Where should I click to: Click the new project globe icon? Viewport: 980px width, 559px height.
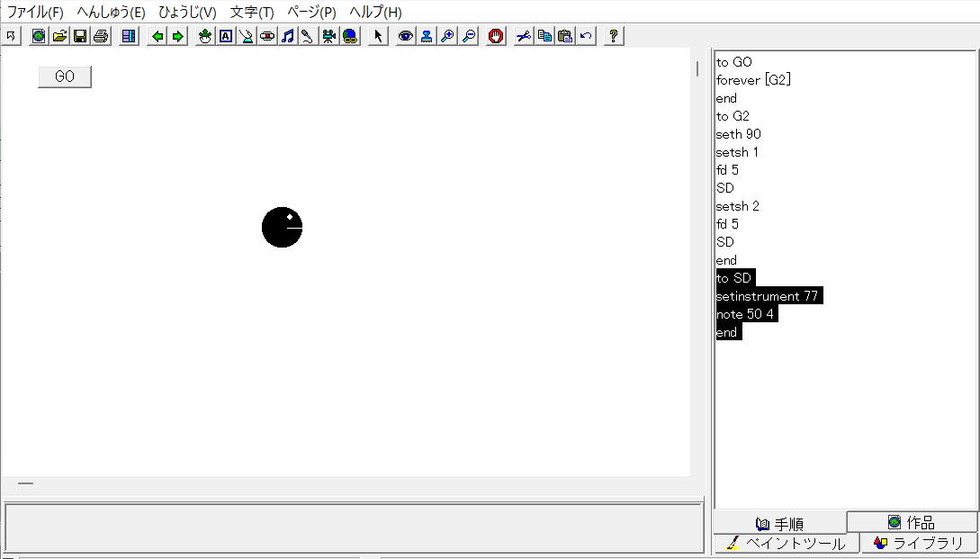(39, 36)
